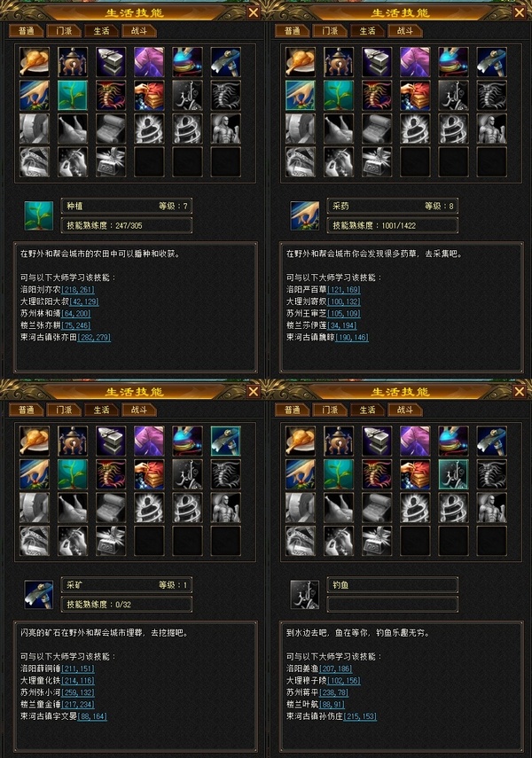
Task: Pick the purple robe tailoring icon in the 采矿 panel
Action: [x=149, y=441]
